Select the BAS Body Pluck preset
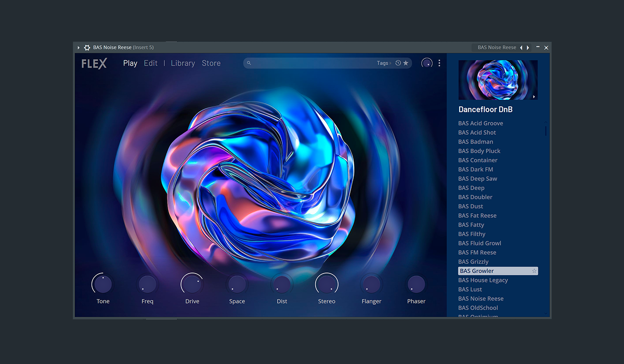Image resolution: width=624 pixels, height=364 pixels. [x=479, y=151]
